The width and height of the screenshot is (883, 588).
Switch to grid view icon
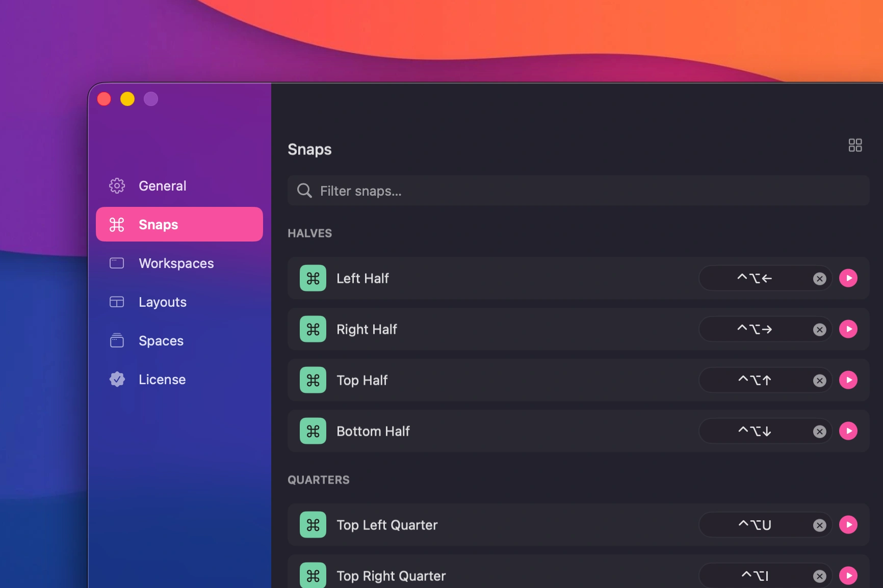click(855, 145)
